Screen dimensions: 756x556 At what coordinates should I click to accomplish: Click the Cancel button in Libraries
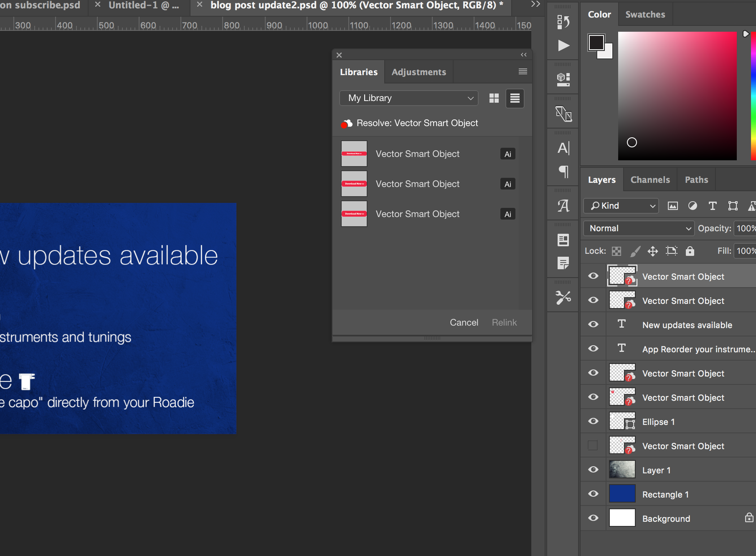(x=464, y=323)
